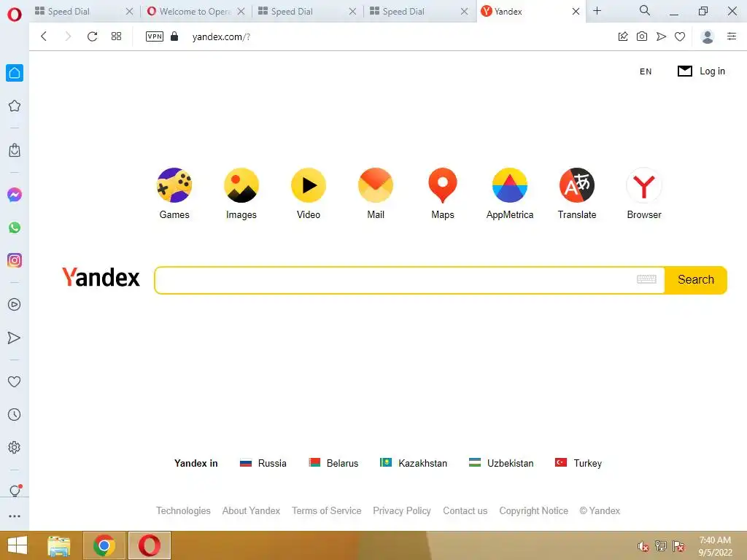Open the sidebar Home icon
Screen dimensions: 747x560
point(15,73)
